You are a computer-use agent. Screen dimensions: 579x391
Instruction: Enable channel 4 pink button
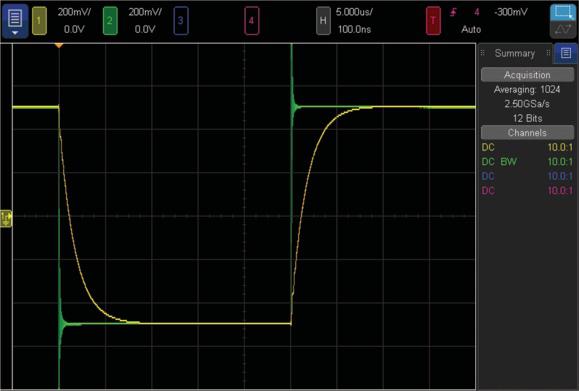pyautogui.click(x=251, y=21)
